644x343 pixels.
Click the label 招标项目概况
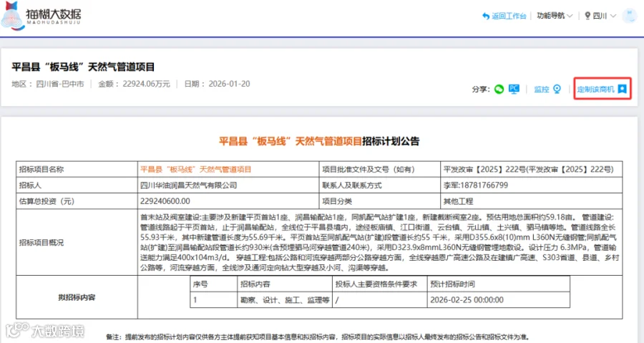[x=42, y=242]
